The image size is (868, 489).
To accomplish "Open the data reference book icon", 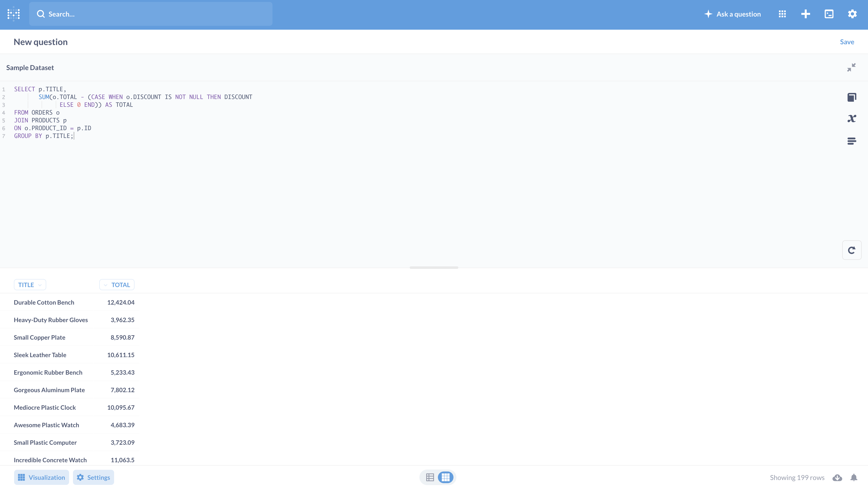I will pos(851,97).
